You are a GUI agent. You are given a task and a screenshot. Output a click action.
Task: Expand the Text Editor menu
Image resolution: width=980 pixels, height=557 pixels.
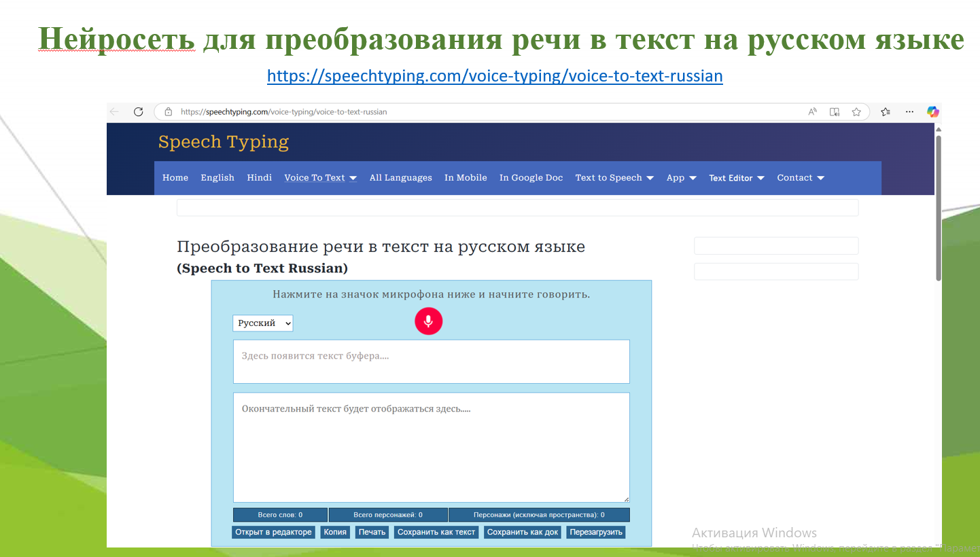click(x=737, y=178)
